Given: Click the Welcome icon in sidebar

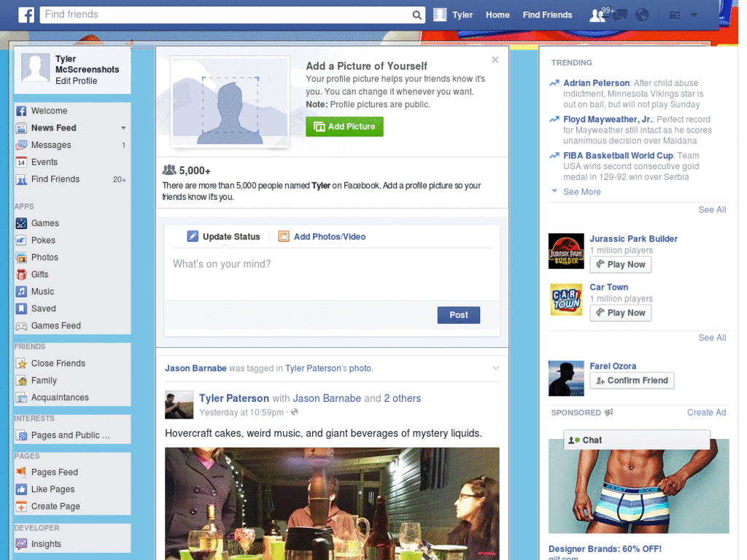Looking at the screenshot, I should click(21, 111).
